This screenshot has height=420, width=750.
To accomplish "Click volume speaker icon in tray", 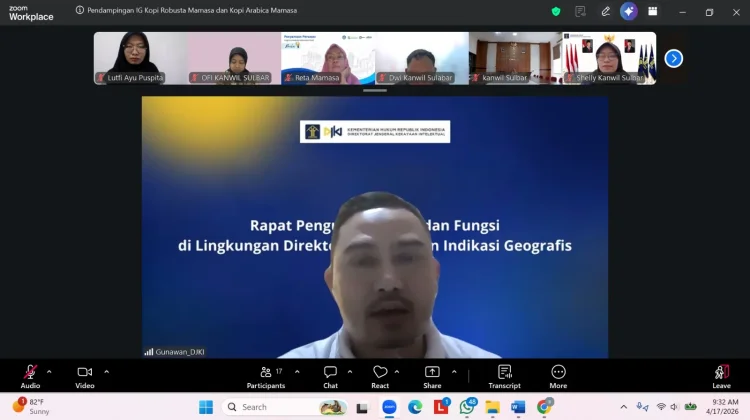I will [x=674, y=407].
